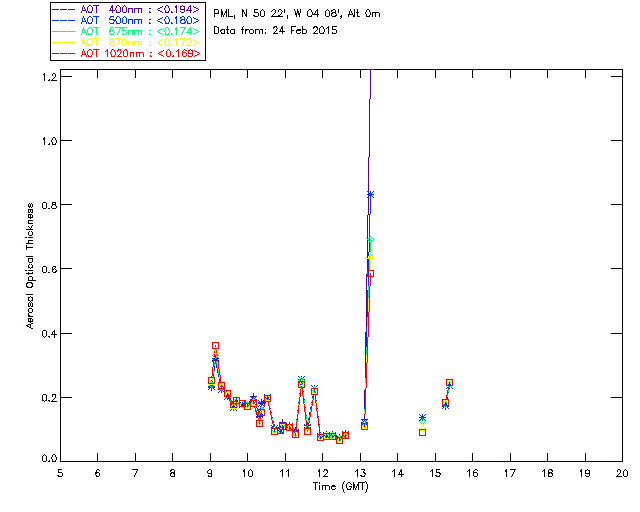Click the x-axis label 13
The height and width of the screenshot is (512, 640).
point(360,473)
